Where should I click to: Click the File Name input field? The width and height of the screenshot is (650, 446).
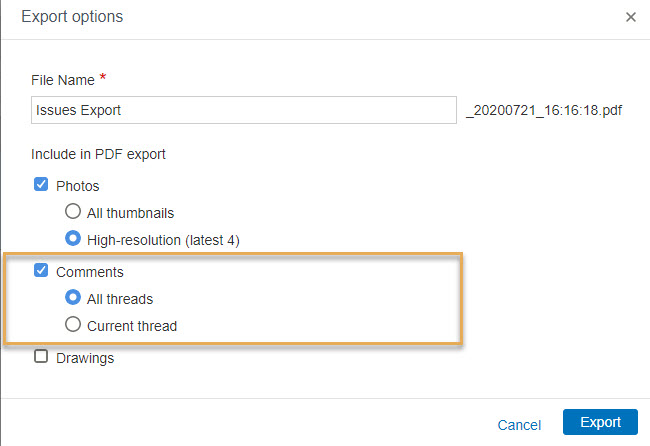(x=243, y=110)
